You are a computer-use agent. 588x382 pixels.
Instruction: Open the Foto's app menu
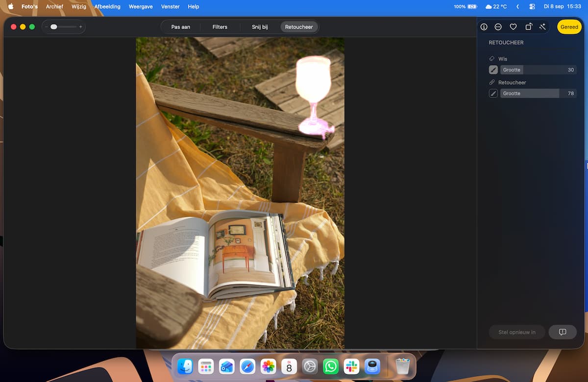click(29, 7)
